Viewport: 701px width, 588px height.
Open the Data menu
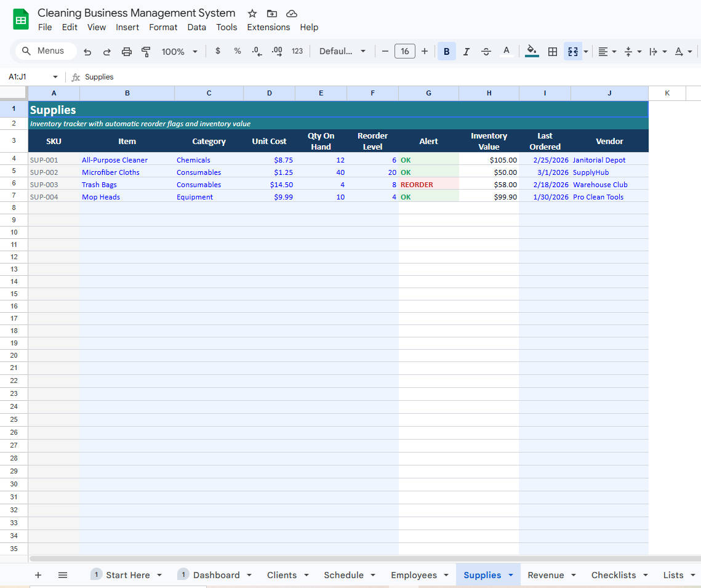197,27
